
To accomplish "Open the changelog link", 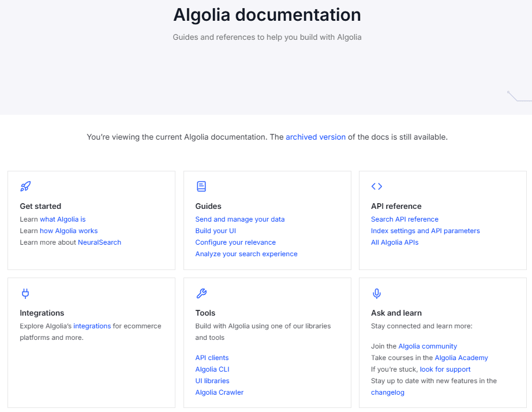I will coord(387,392).
